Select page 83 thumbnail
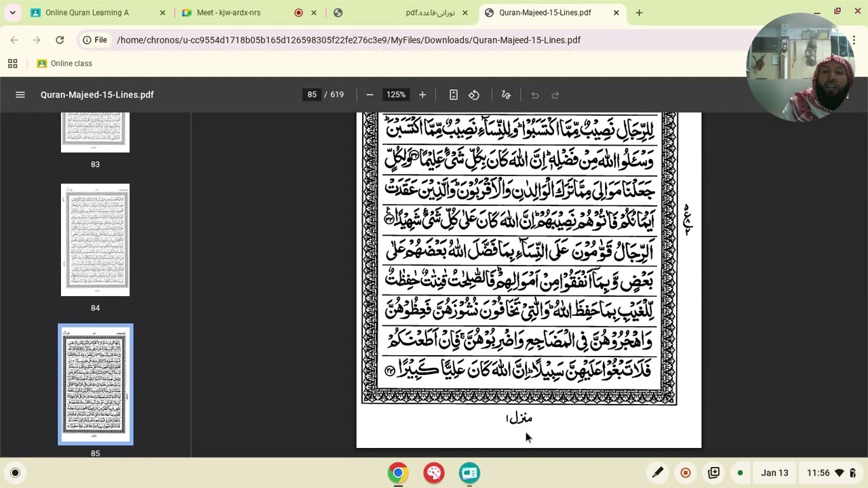 coord(95,132)
